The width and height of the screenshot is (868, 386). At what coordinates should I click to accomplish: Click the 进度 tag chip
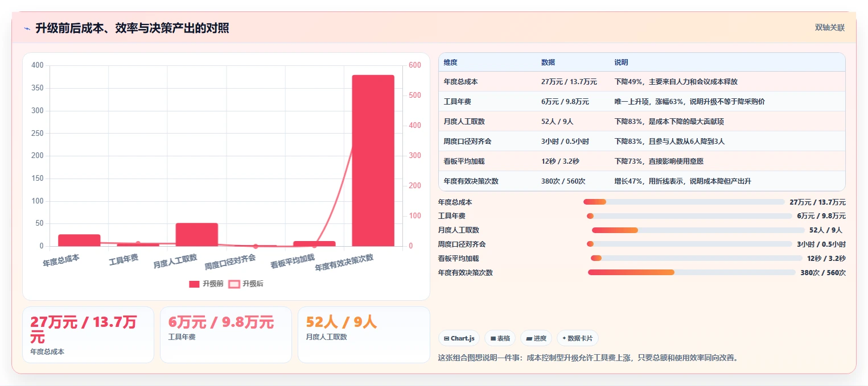(536, 338)
